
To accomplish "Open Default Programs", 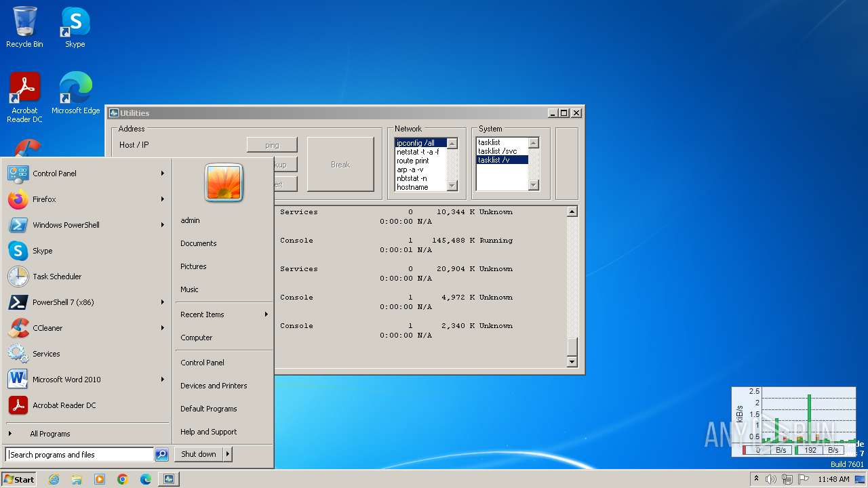I will (224, 409).
